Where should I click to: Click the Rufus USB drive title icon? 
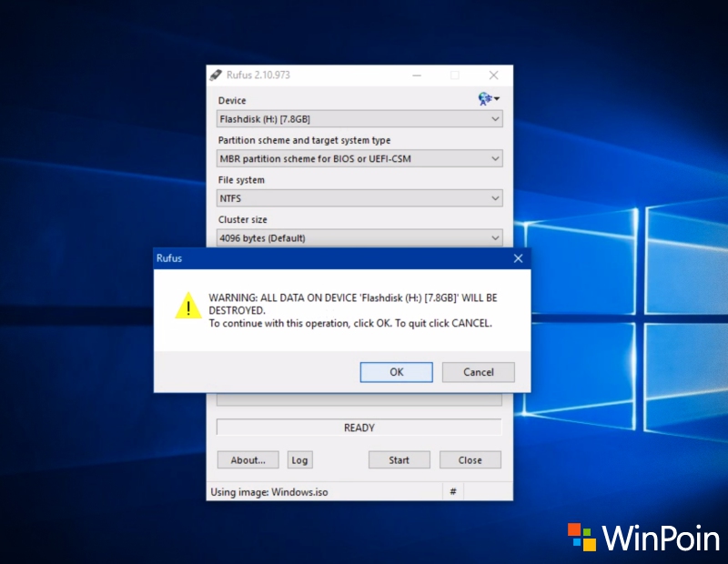(x=216, y=76)
